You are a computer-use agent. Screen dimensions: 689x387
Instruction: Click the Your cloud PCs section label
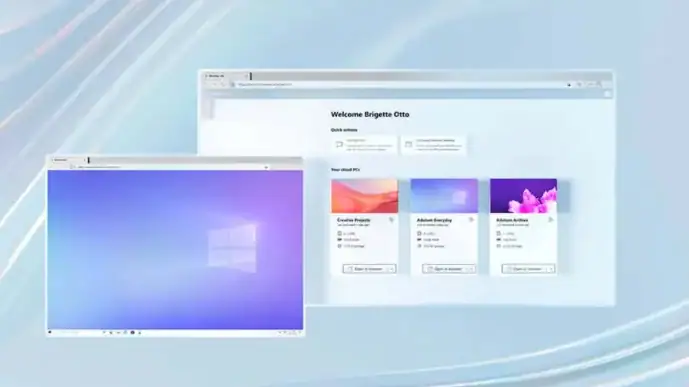pos(345,170)
